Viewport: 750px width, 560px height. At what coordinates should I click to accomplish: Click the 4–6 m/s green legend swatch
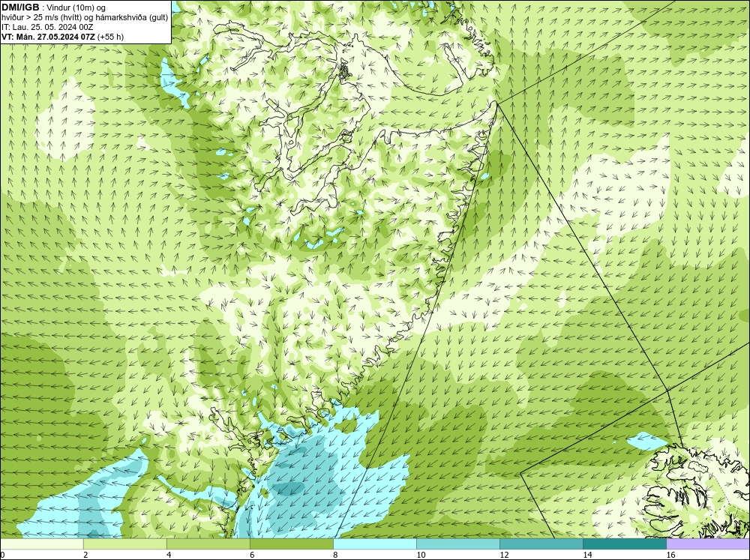pos(208,544)
